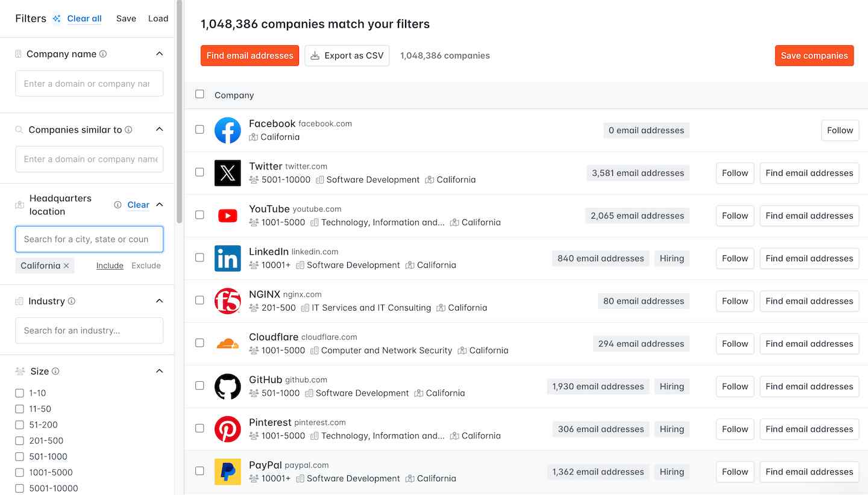
Task: Click the orange Find email addresses button
Action: tap(250, 55)
